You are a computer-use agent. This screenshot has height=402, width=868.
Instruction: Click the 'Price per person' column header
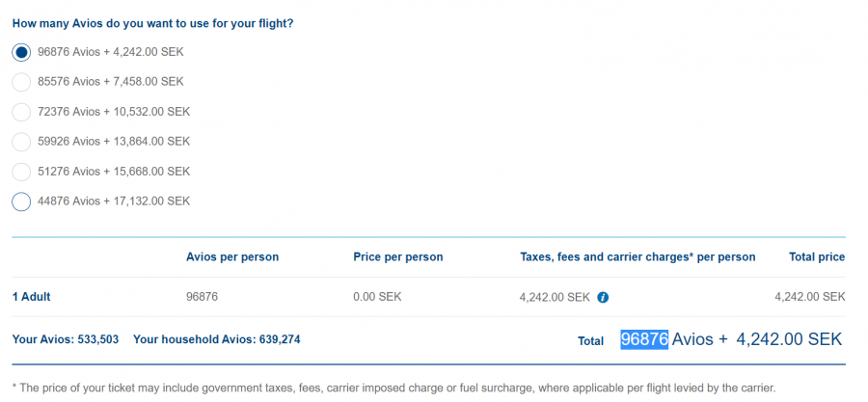tap(398, 257)
